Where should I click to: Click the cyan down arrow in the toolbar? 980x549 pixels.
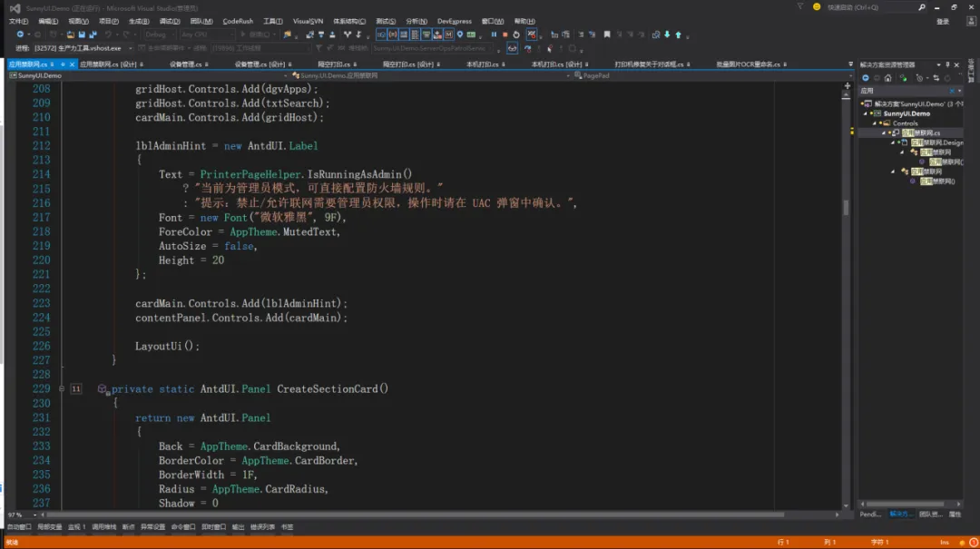click(x=668, y=34)
